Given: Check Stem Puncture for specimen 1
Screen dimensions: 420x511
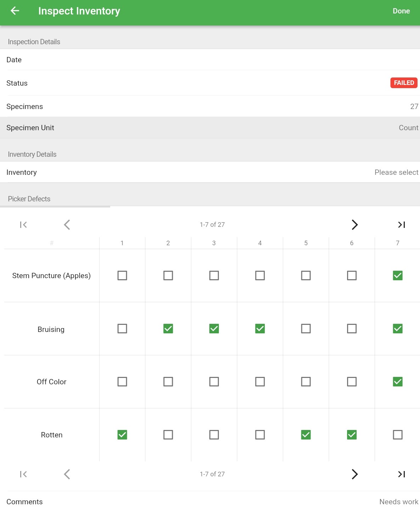Looking at the screenshot, I should 122,275.
